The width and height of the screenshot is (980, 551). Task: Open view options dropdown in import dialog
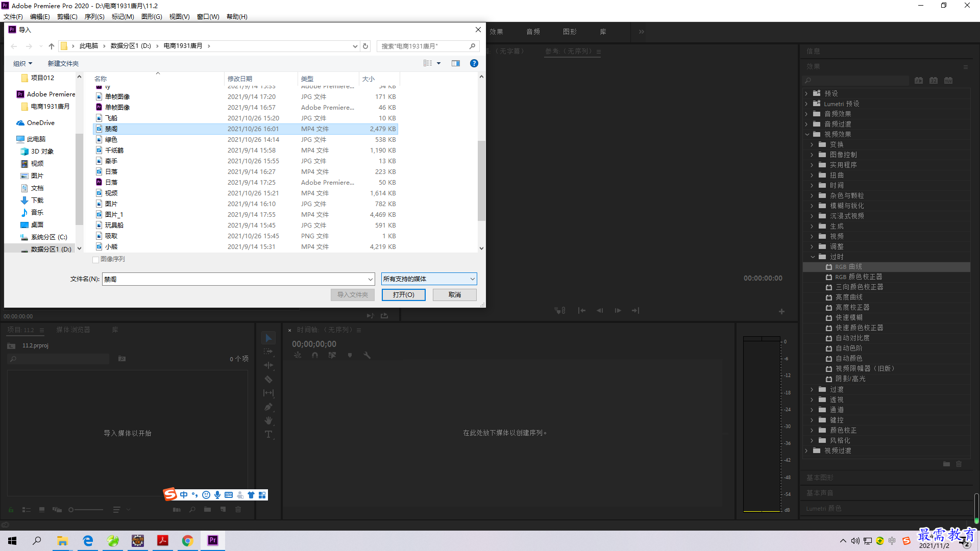pyautogui.click(x=439, y=63)
